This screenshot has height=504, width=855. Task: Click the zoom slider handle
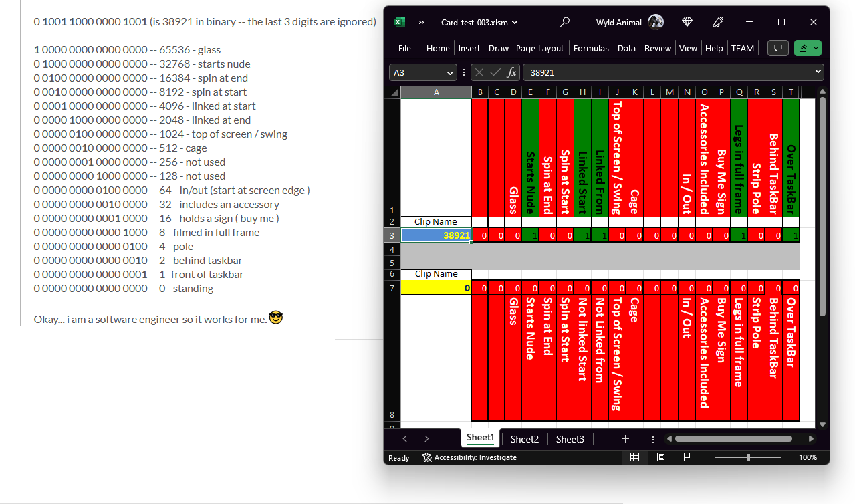pyautogui.click(x=748, y=457)
